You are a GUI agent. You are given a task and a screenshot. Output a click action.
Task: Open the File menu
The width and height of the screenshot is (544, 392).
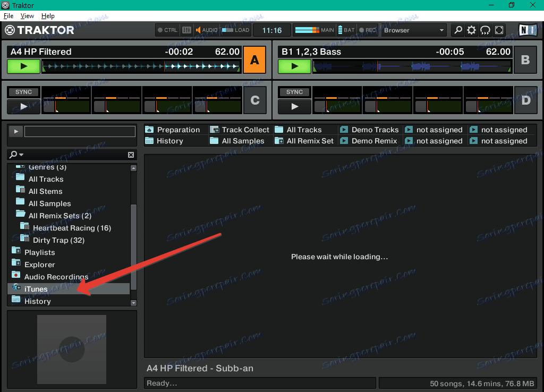tap(8, 16)
